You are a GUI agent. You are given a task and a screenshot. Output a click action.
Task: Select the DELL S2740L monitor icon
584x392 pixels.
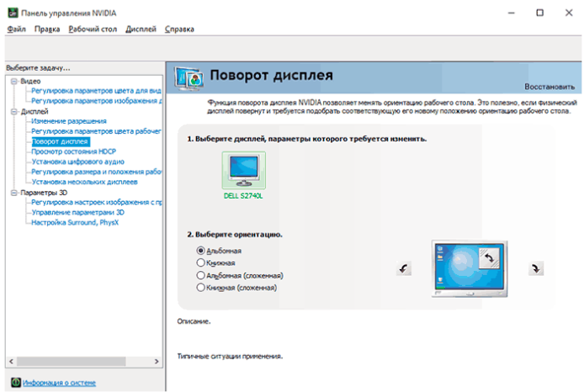click(243, 170)
